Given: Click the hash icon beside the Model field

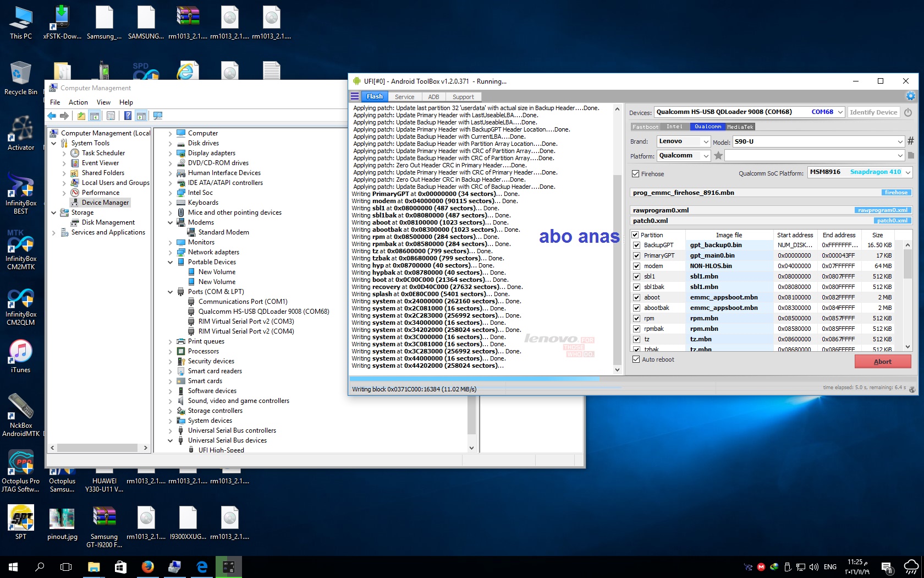Looking at the screenshot, I should pos(911,141).
